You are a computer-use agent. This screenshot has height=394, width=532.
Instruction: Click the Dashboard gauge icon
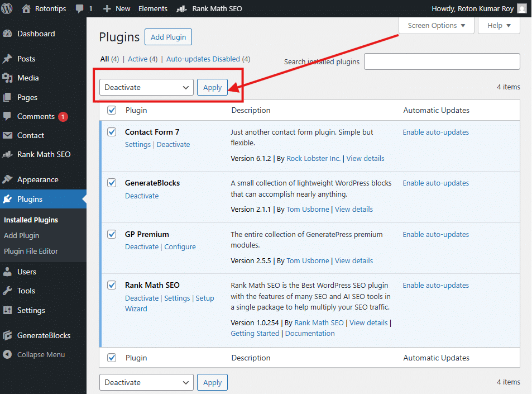(7, 34)
